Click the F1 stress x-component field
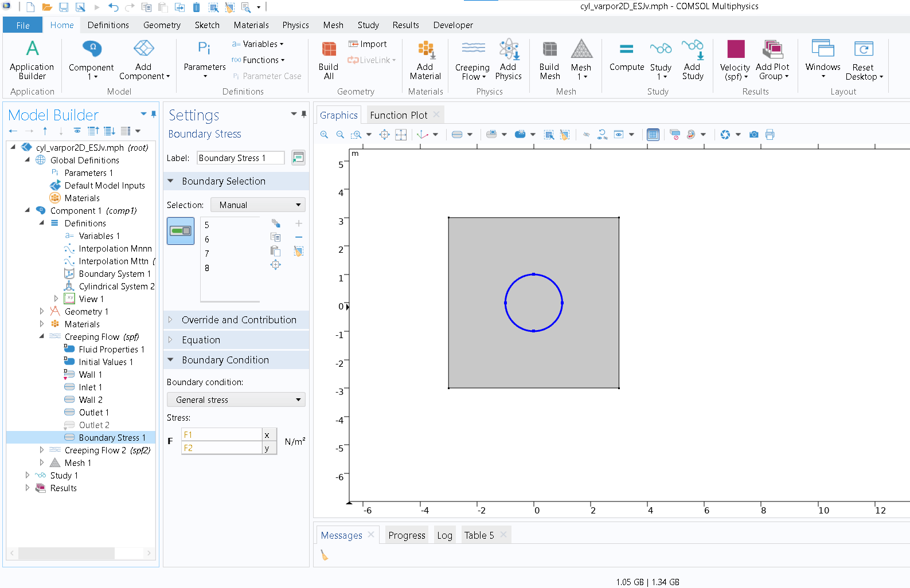The image size is (910, 588). coord(221,435)
